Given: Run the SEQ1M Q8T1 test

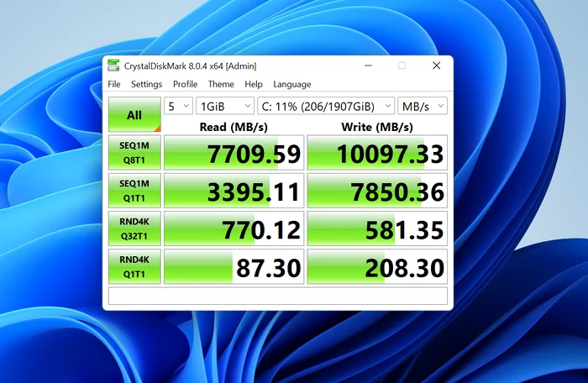Looking at the screenshot, I should [134, 153].
